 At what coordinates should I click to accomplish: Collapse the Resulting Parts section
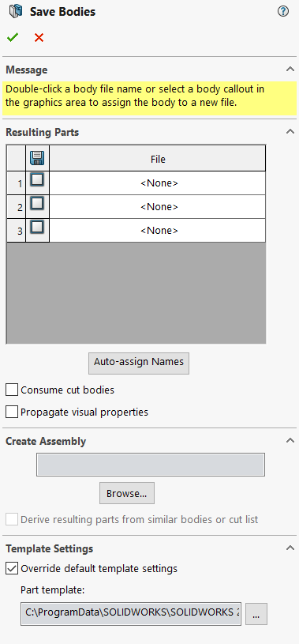[x=290, y=132]
